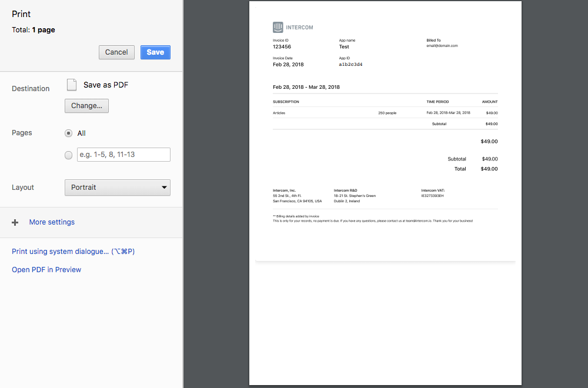Click the blue Save button
588x388 pixels.
(x=155, y=52)
